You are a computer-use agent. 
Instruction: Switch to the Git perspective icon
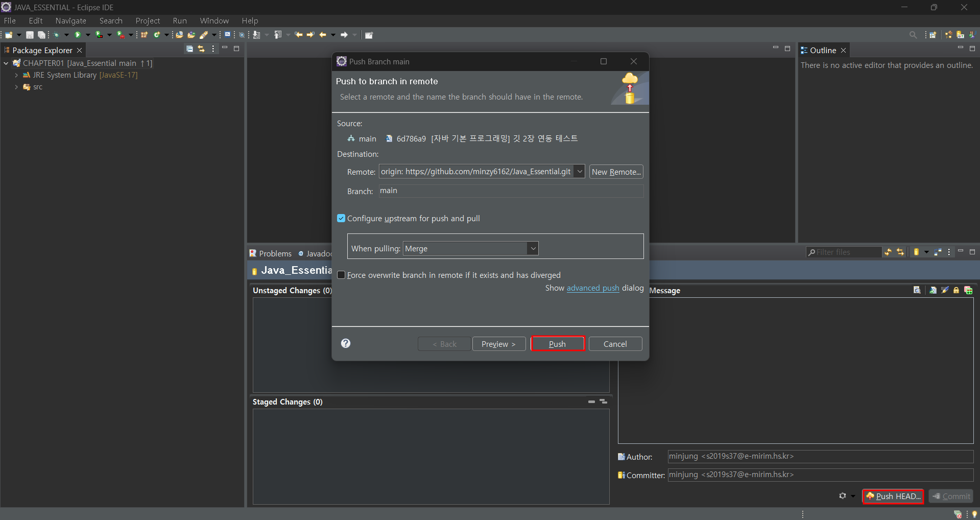pos(961,35)
